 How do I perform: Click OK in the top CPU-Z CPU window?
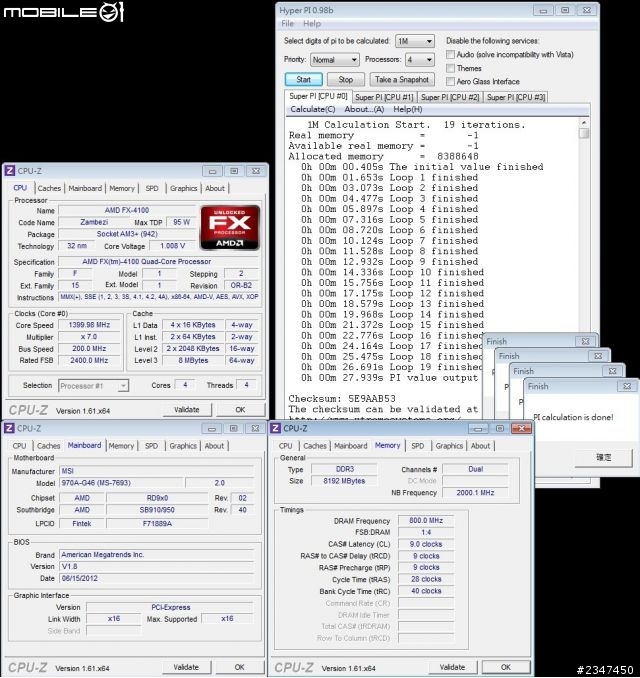tap(240, 409)
